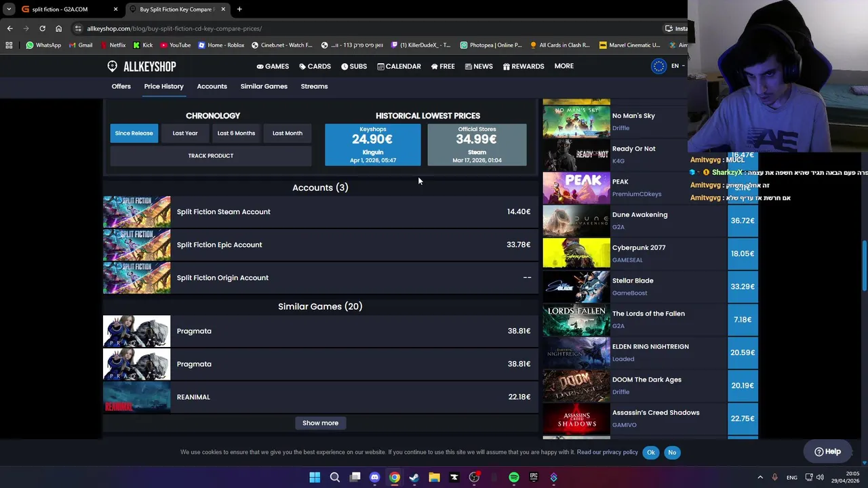Click the Track Product button
868x488 pixels.
(211, 156)
